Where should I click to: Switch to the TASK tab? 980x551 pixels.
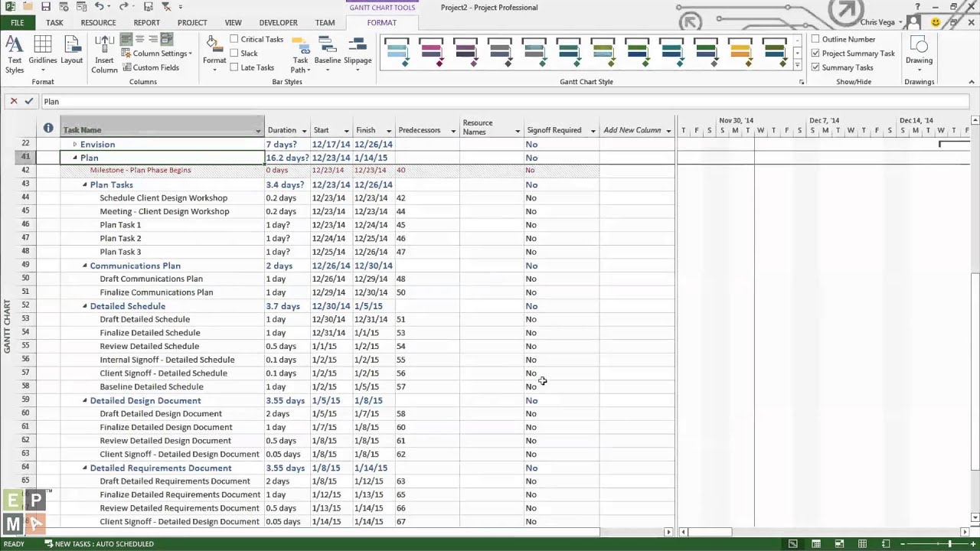pyautogui.click(x=54, y=23)
